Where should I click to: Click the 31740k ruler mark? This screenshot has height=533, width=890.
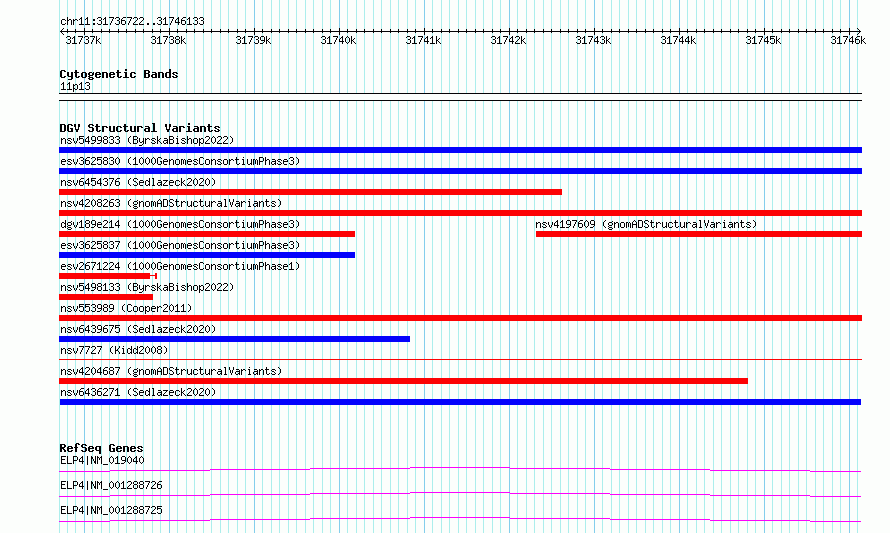click(x=338, y=40)
